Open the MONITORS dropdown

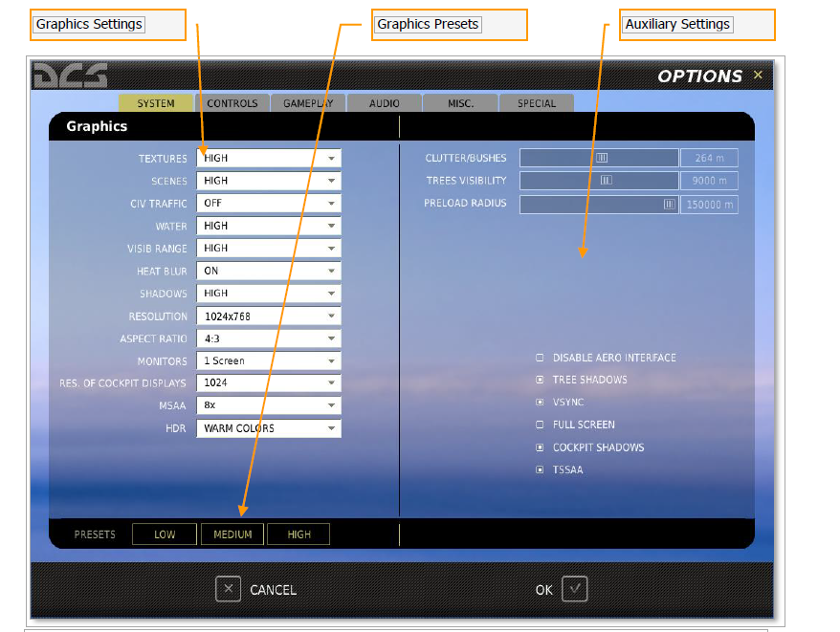[269, 360]
